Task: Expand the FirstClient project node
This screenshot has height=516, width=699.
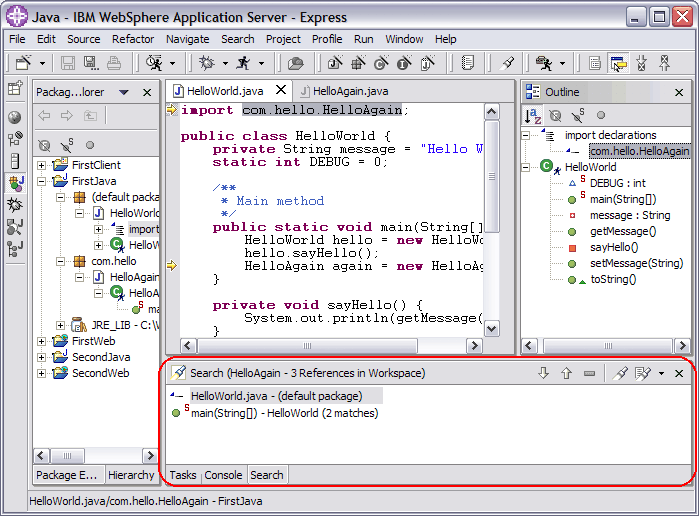Action: point(41,165)
